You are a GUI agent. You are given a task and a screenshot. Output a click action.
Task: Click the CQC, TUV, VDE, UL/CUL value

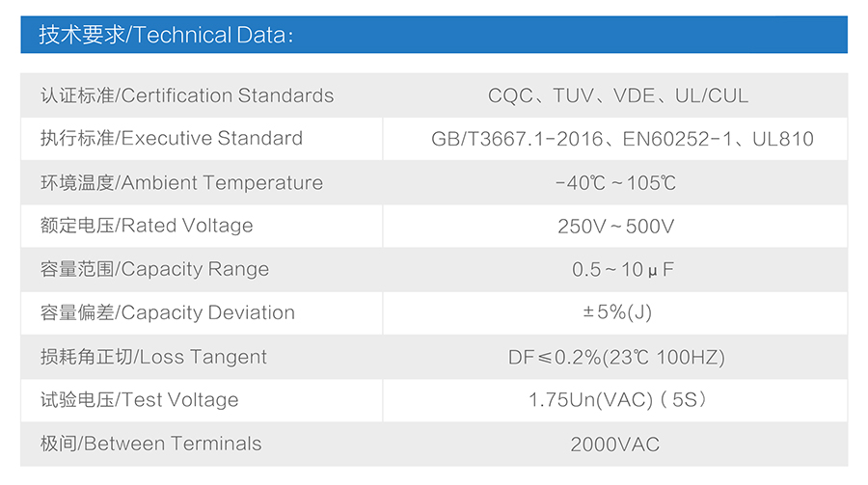pyautogui.click(x=618, y=95)
